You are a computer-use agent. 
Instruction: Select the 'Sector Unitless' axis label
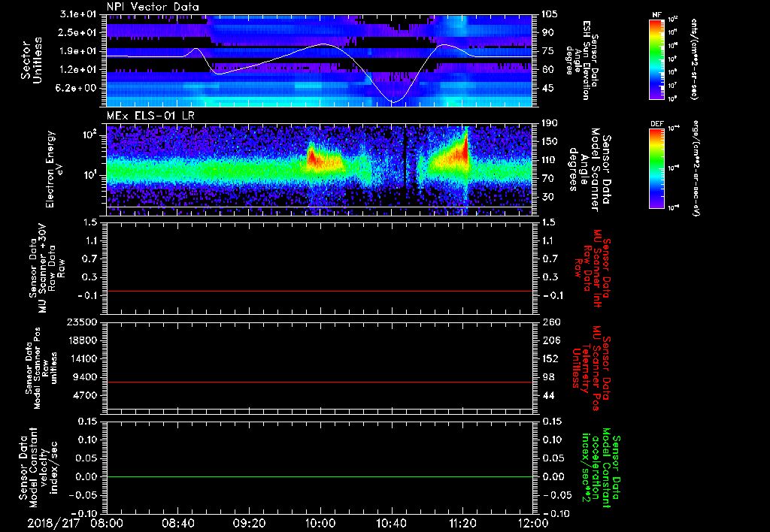(31, 59)
